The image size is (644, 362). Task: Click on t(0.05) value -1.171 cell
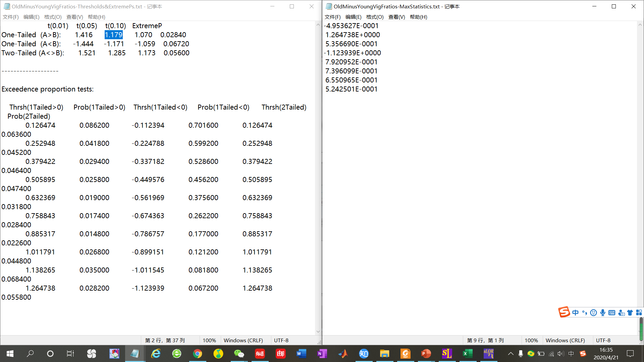point(113,44)
